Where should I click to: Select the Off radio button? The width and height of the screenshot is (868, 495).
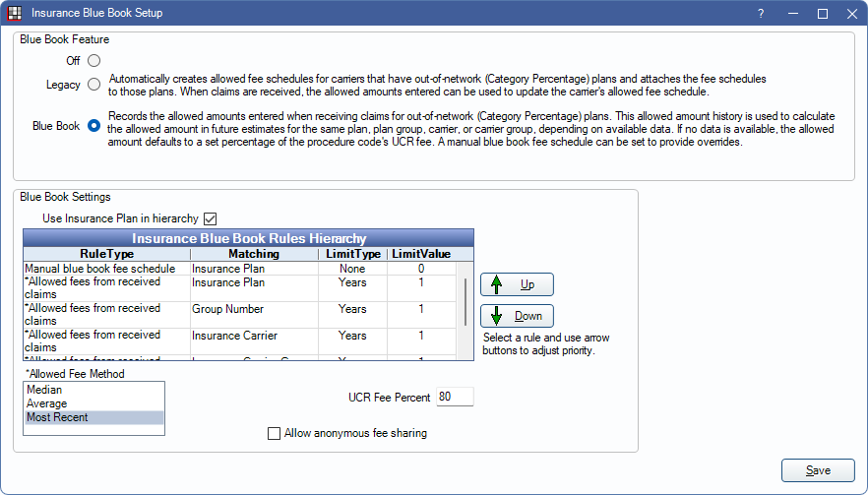pyautogui.click(x=94, y=61)
